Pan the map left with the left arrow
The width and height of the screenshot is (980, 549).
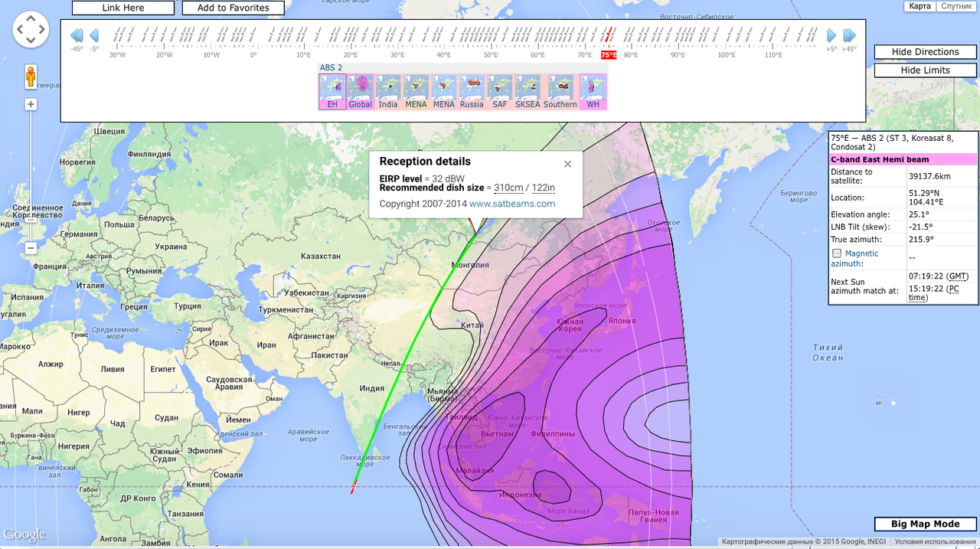click(x=21, y=31)
